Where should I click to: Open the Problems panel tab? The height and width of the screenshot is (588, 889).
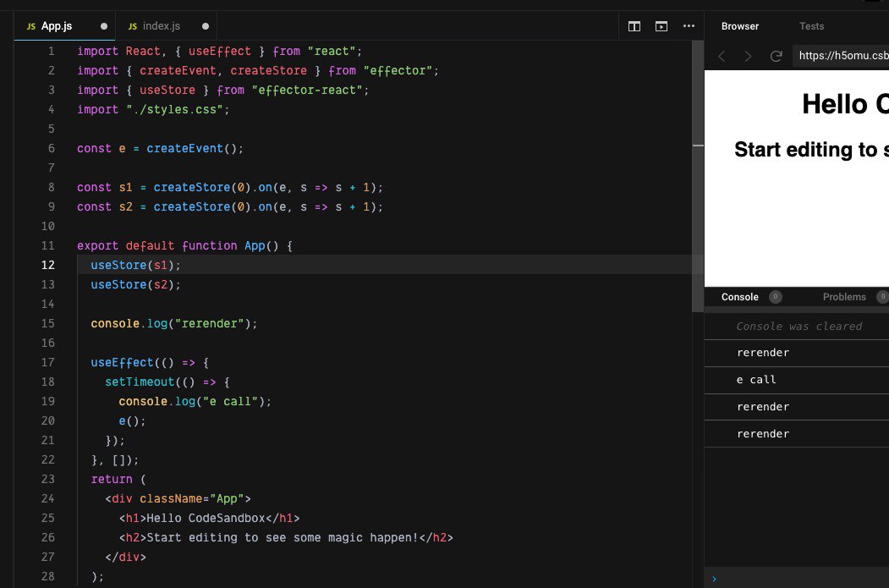click(844, 297)
